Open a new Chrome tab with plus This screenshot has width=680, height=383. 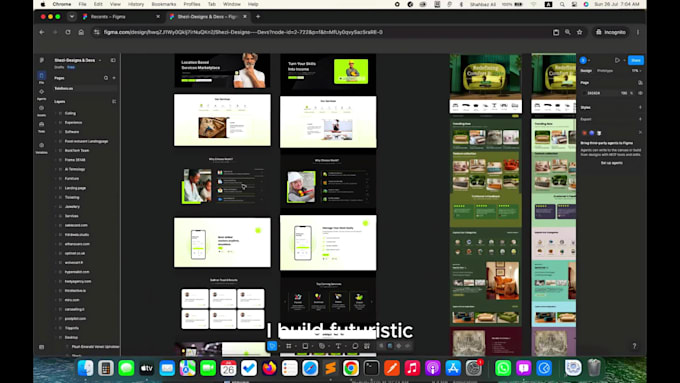[258, 16]
